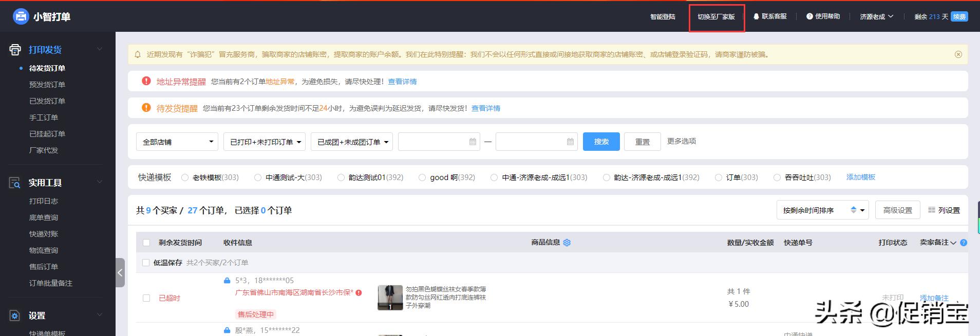The image size is (980, 336).
Task: Open the 已打印+未打印订单 dropdown
Action: (x=265, y=142)
